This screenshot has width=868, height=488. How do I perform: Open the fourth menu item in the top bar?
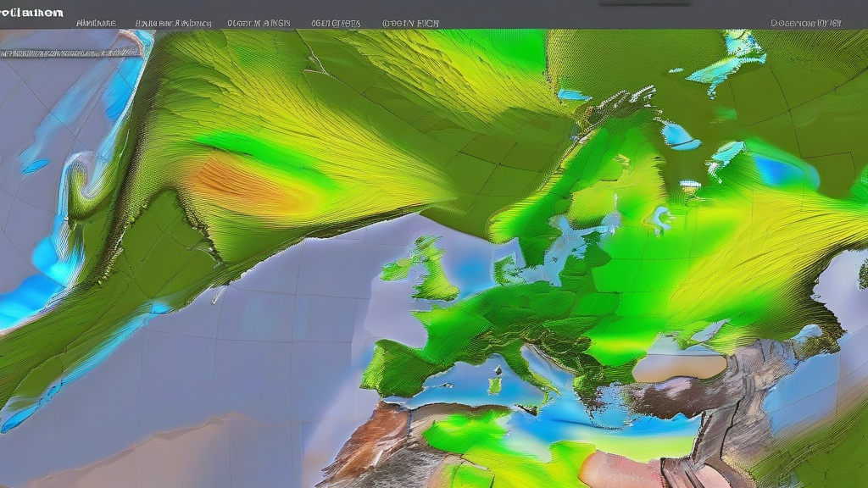click(335, 23)
